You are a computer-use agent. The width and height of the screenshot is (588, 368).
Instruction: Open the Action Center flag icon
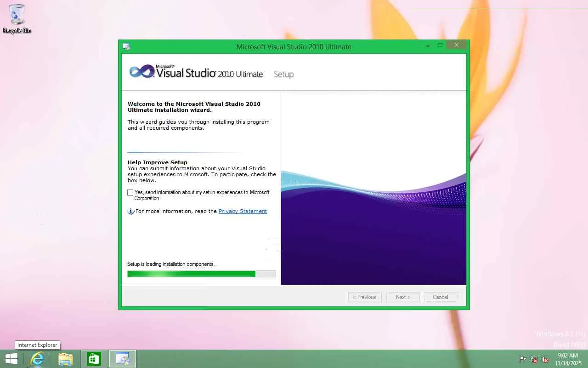[523, 359]
